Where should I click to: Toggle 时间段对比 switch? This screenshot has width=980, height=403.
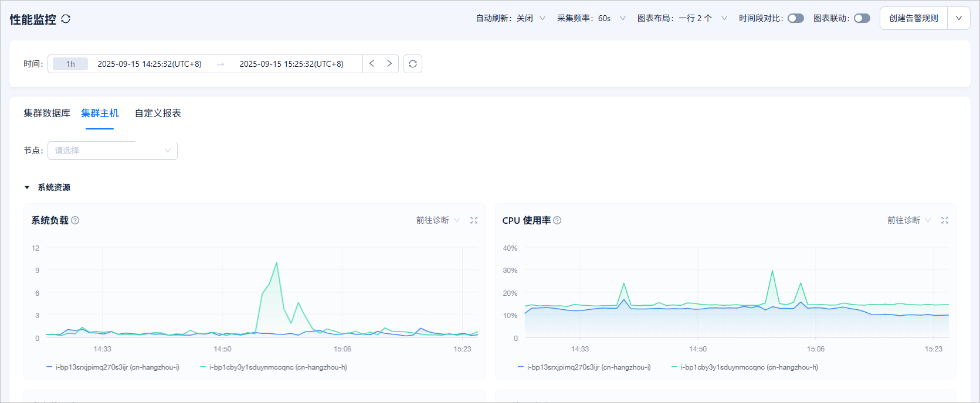[796, 18]
